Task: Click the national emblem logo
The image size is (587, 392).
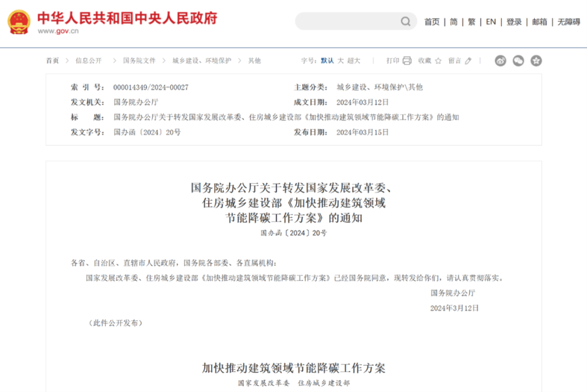Action: point(19,22)
